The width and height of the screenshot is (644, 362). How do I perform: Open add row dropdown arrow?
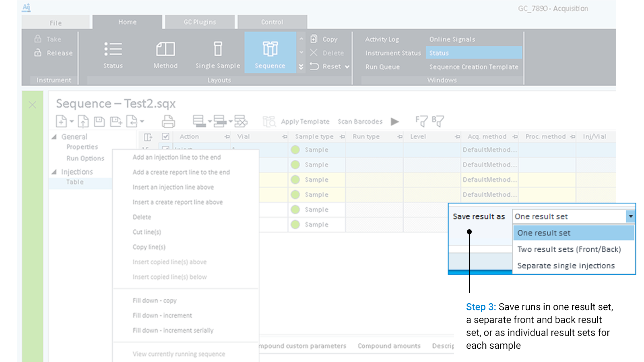210,121
